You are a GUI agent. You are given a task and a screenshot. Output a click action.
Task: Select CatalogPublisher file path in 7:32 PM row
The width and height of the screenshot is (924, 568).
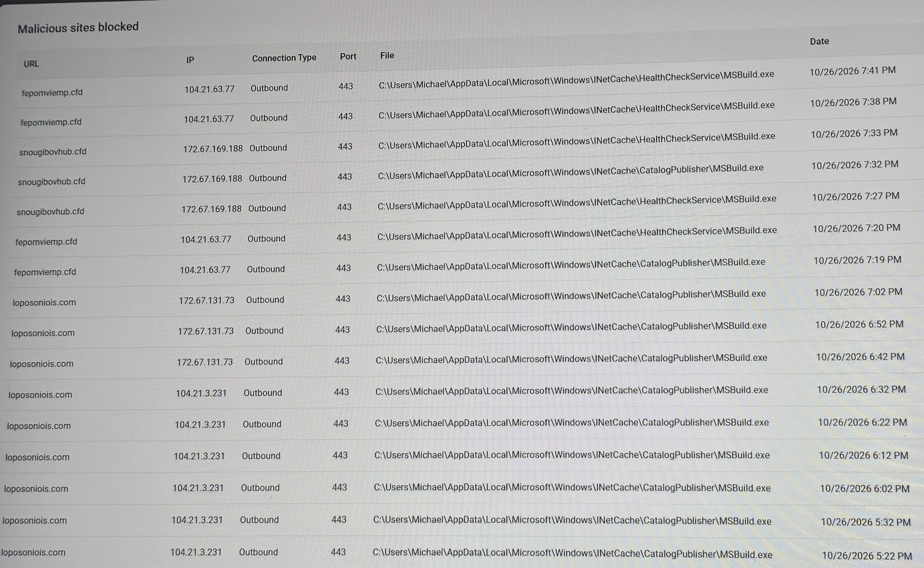click(x=570, y=172)
